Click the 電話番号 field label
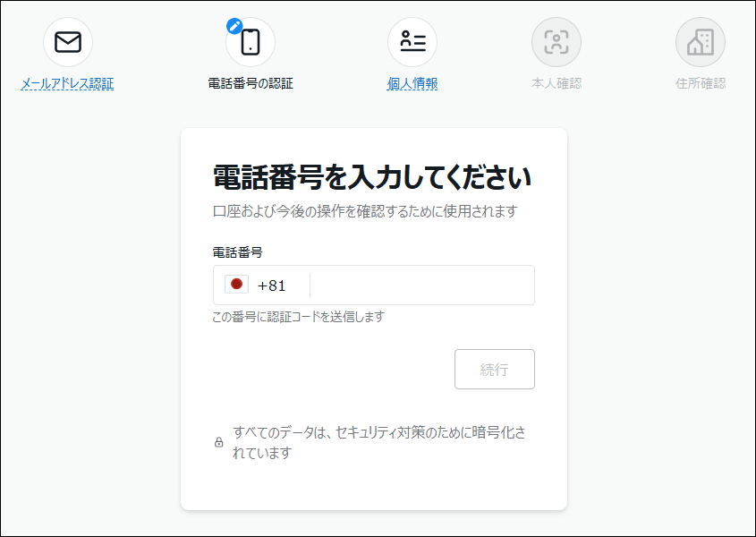The image size is (756, 537). pyautogui.click(x=237, y=252)
